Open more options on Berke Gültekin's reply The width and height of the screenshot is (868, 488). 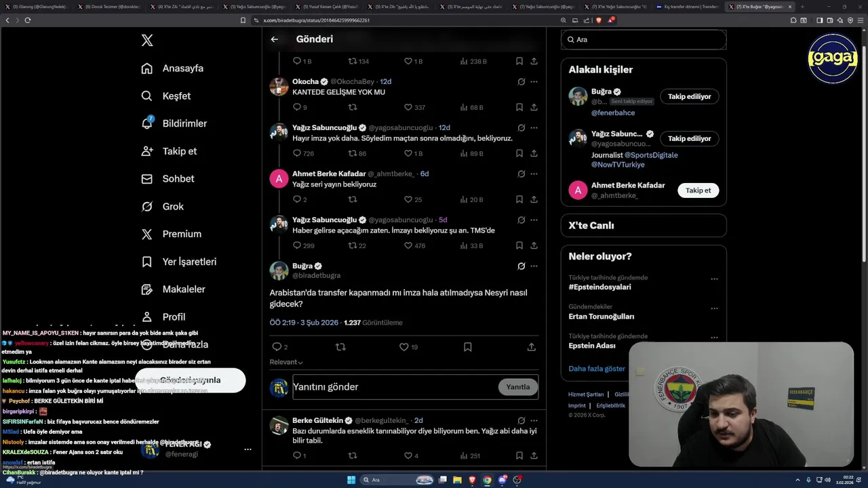pyautogui.click(x=534, y=420)
